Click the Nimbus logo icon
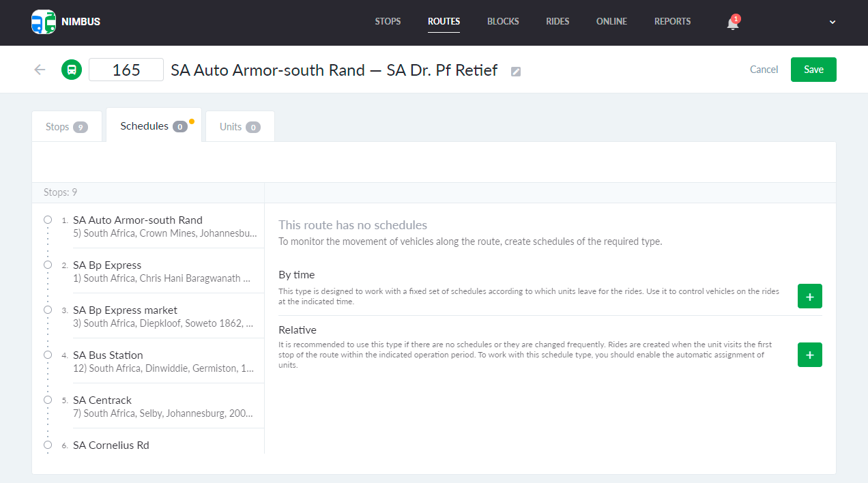The width and height of the screenshot is (868, 483). pos(44,22)
